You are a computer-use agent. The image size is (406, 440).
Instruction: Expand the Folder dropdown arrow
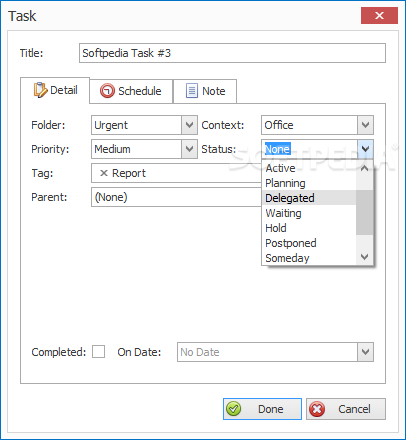(x=189, y=125)
